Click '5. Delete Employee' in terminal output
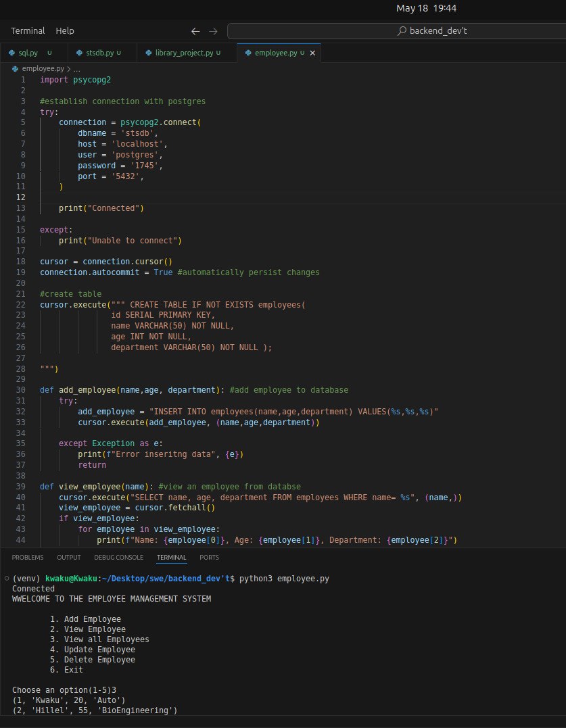 pos(93,660)
